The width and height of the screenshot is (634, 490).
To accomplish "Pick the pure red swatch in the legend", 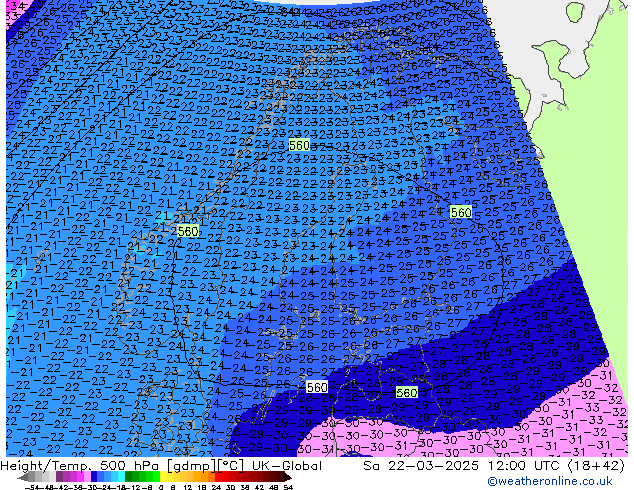I will tap(218, 477).
